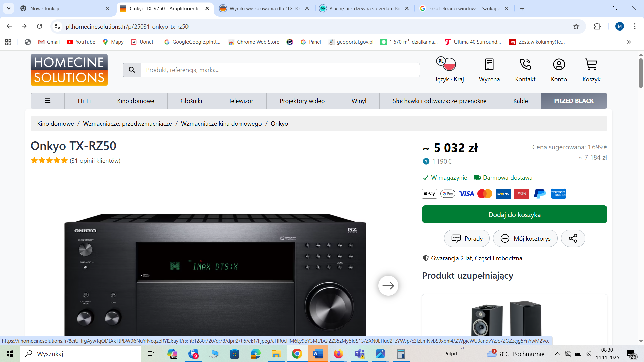Open Word from the Windows taskbar
644x362 pixels.
point(317,354)
